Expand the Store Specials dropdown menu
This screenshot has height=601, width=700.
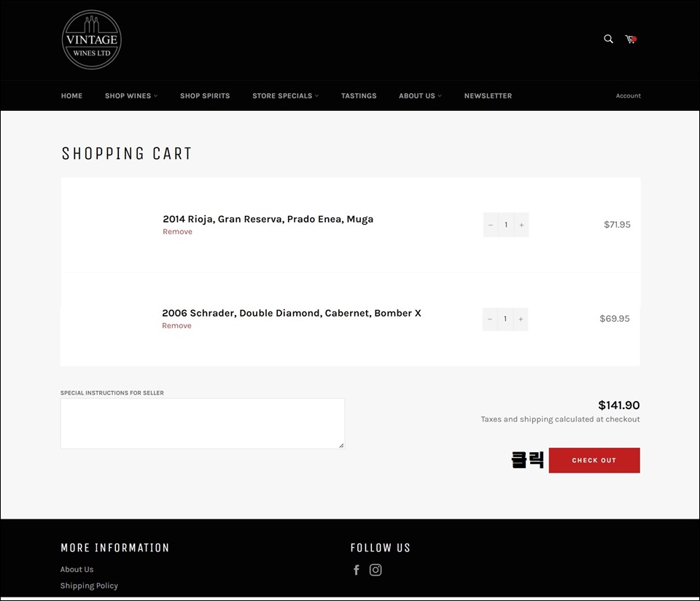[285, 96]
